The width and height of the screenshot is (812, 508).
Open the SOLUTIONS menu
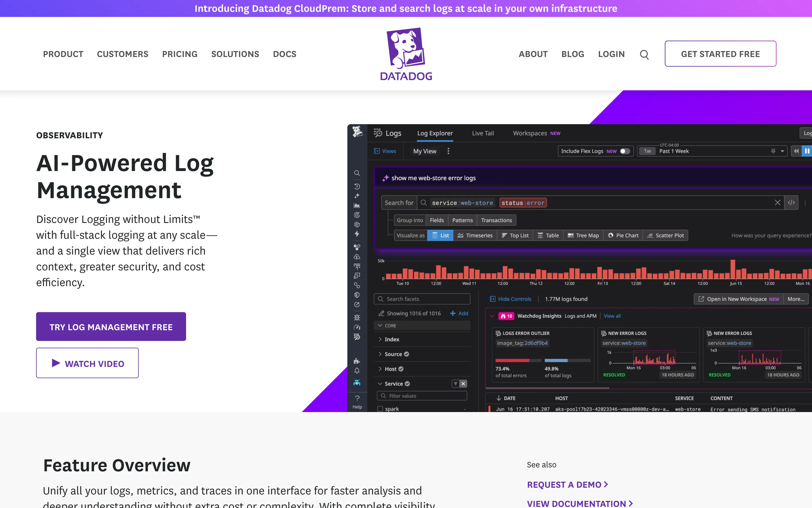coord(235,54)
